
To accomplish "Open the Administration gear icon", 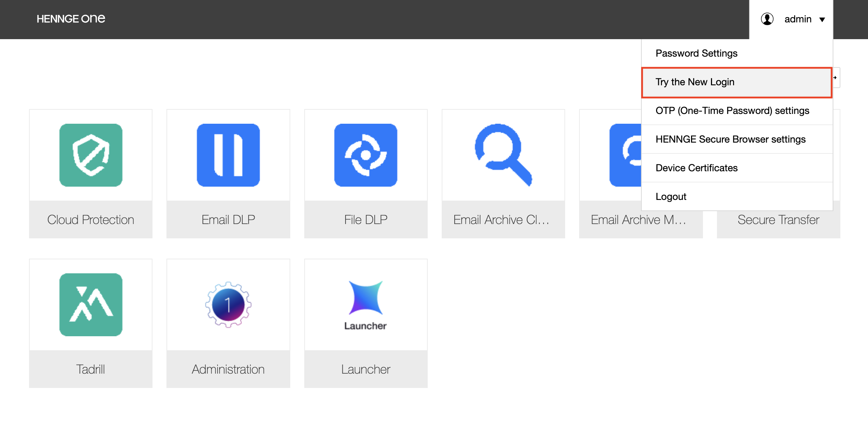I will pos(228,304).
